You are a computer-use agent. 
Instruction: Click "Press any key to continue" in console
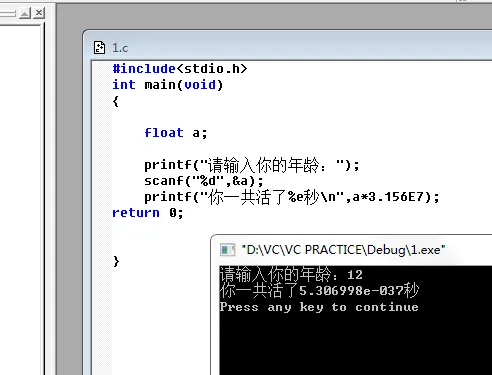pyautogui.click(x=319, y=307)
